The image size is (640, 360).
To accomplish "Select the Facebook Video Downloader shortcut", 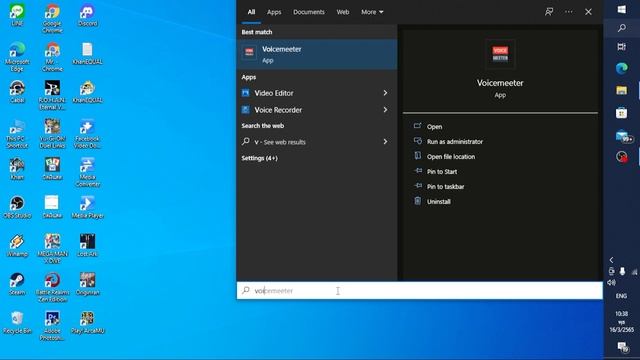I will 87,133.
